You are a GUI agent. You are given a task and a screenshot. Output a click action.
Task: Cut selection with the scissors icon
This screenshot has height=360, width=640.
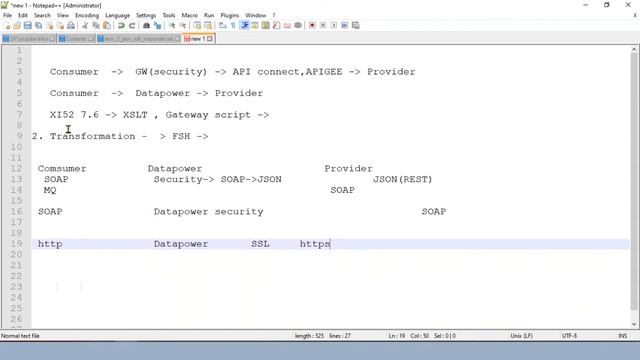[85, 25]
